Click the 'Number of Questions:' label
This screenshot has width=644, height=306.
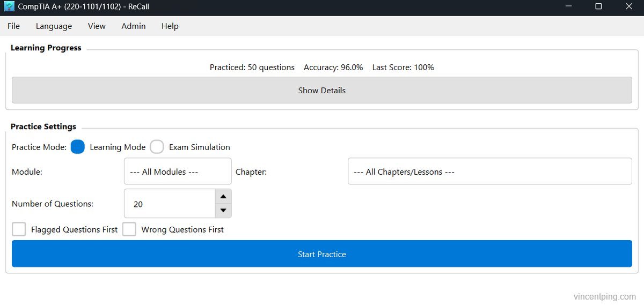(53, 204)
